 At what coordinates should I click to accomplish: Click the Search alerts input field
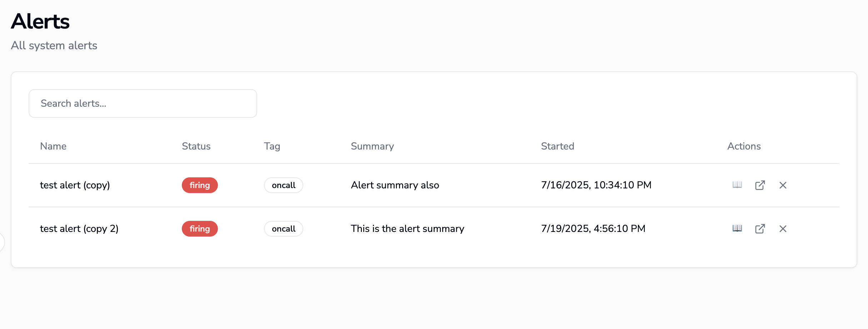143,103
